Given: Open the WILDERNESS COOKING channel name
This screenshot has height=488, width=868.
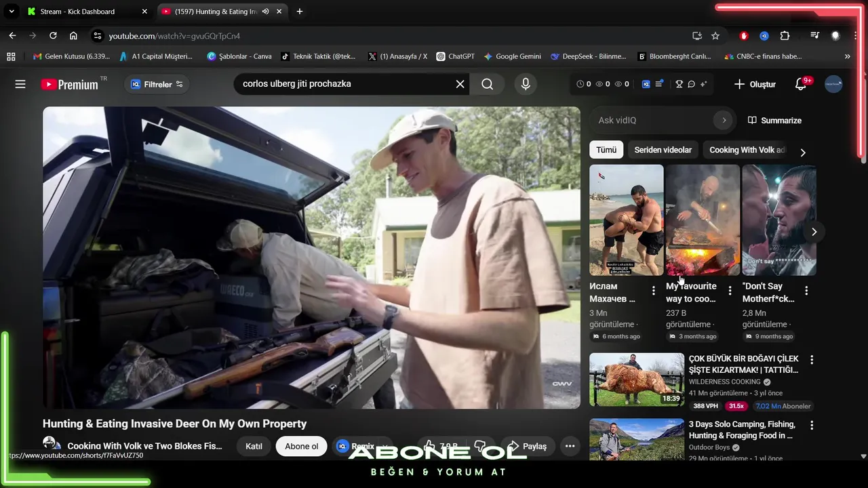Looking at the screenshot, I should click(724, 382).
